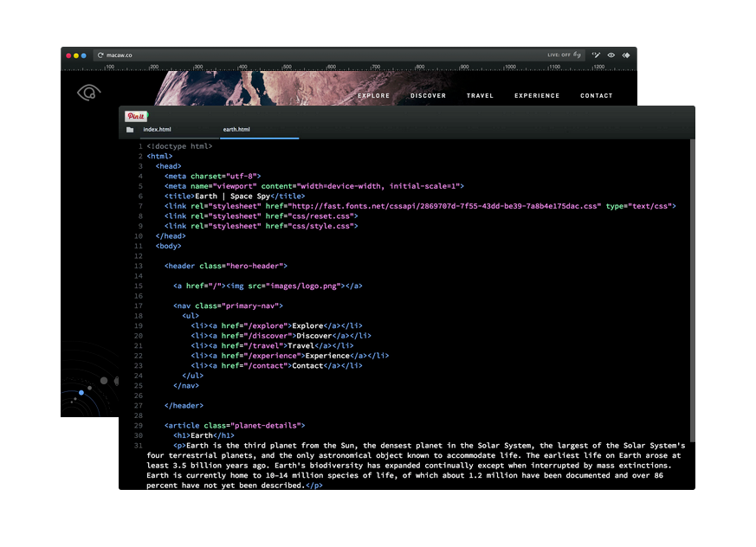This screenshot has height=547, width=756.
Task: Click the "primary-nav" class value
Action: pos(250,306)
